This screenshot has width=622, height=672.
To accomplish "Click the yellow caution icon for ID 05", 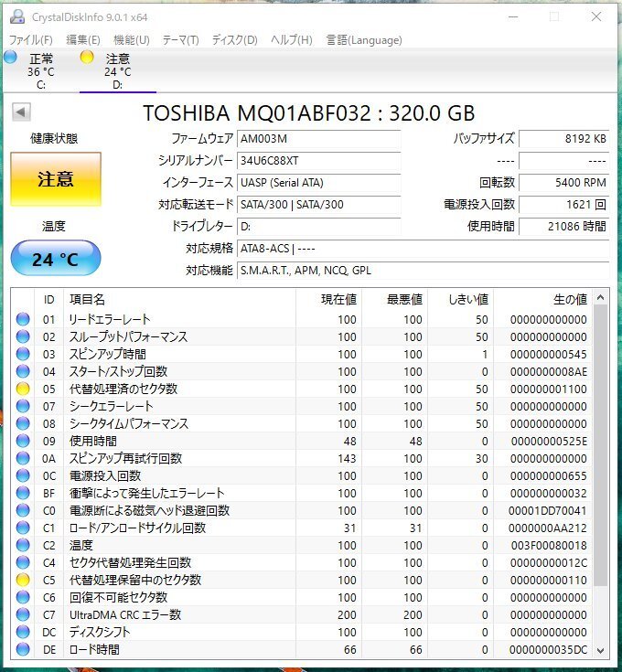I will (23, 389).
